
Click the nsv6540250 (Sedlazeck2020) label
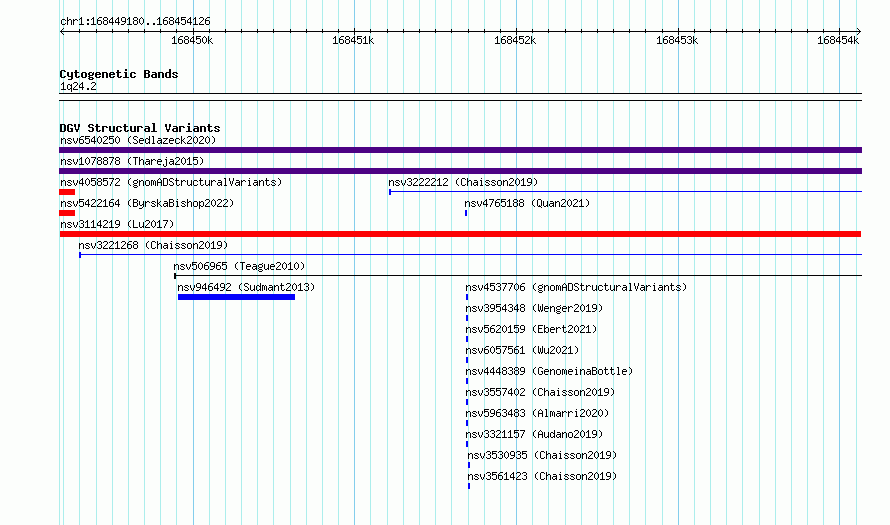(x=138, y=140)
